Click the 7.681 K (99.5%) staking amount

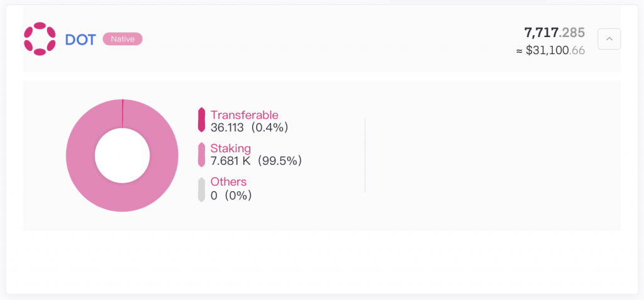[257, 160]
